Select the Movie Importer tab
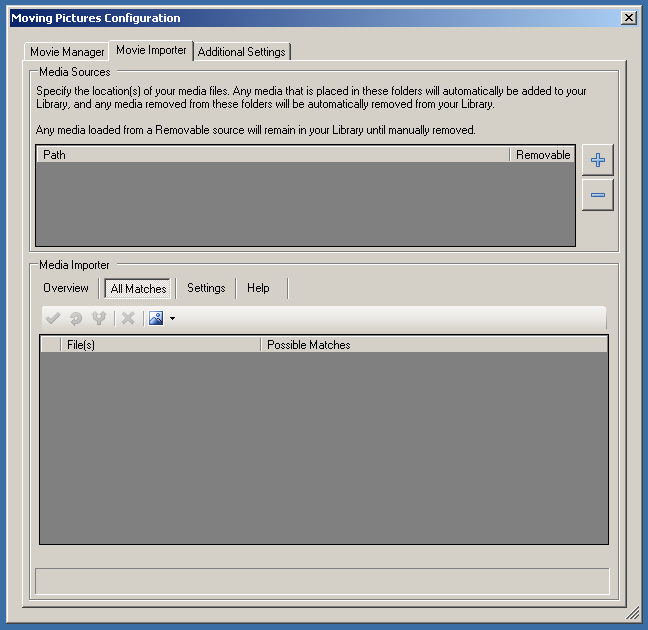This screenshot has height=630, width=648. coord(151,50)
